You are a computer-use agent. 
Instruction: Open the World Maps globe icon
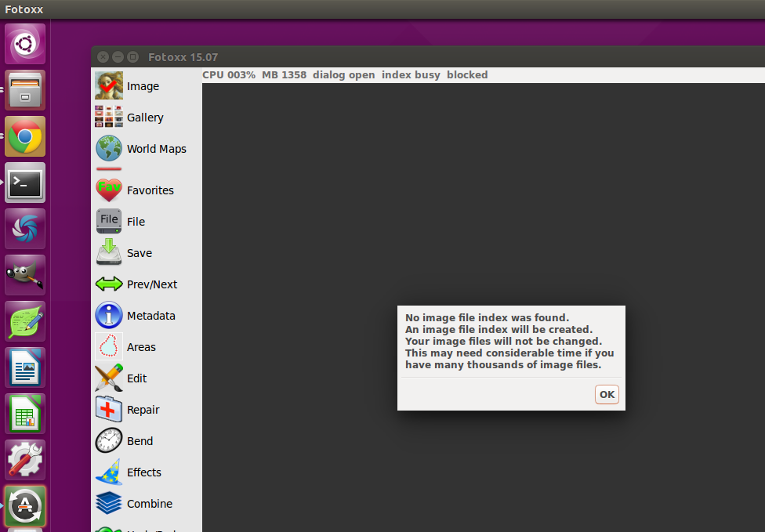tap(108, 148)
